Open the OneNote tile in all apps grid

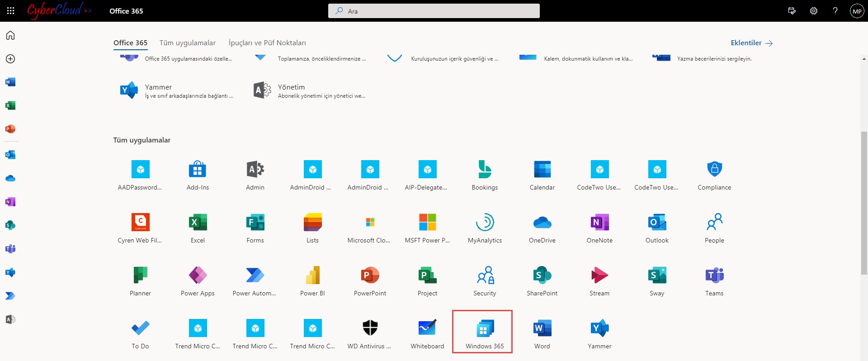[599, 228]
